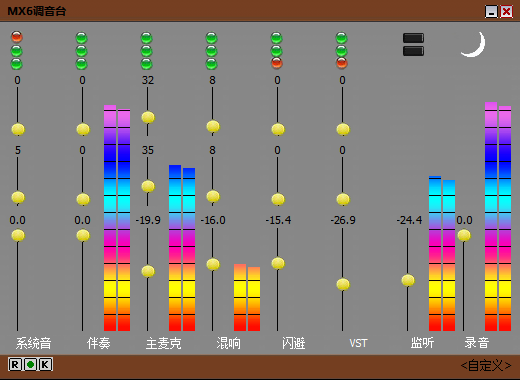Click the 伴奏 second slider knob valued 0
The image size is (520, 380).
[x=83, y=199]
